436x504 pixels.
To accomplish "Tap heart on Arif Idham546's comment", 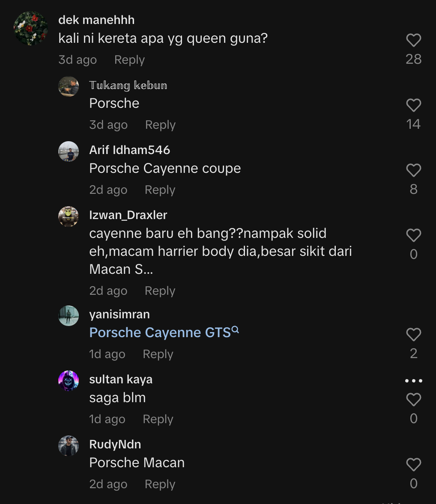I will pyautogui.click(x=413, y=170).
